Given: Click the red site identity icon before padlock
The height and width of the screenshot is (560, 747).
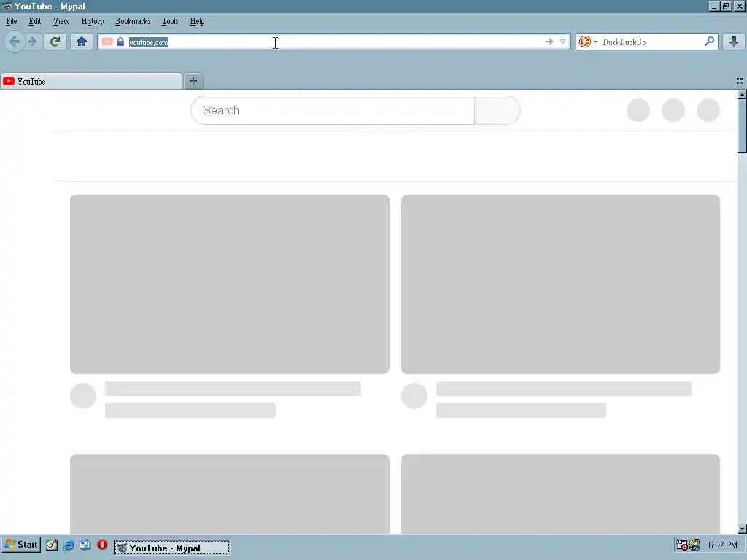Looking at the screenshot, I should pos(107,42).
